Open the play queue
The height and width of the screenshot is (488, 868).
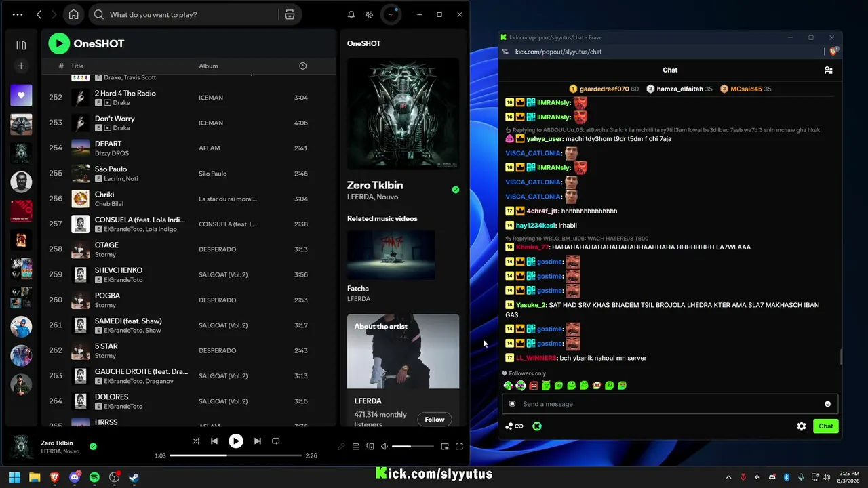click(x=355, y=447)
